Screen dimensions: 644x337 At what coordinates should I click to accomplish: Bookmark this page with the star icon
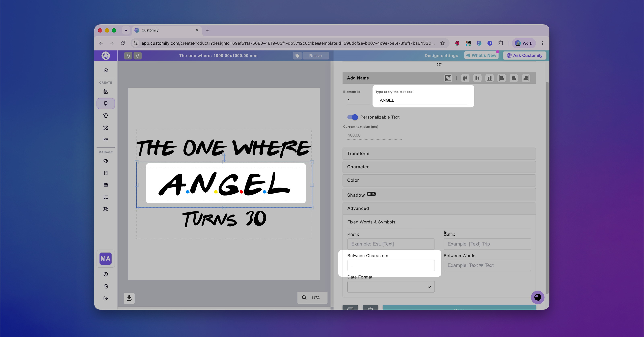(x=442, y=43)
